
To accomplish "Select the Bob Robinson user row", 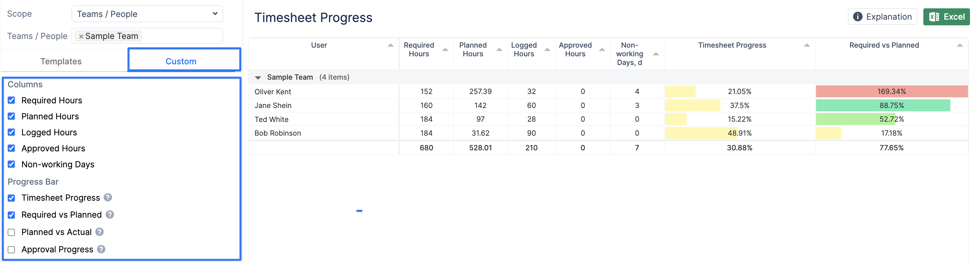I will tap(608, 133).
